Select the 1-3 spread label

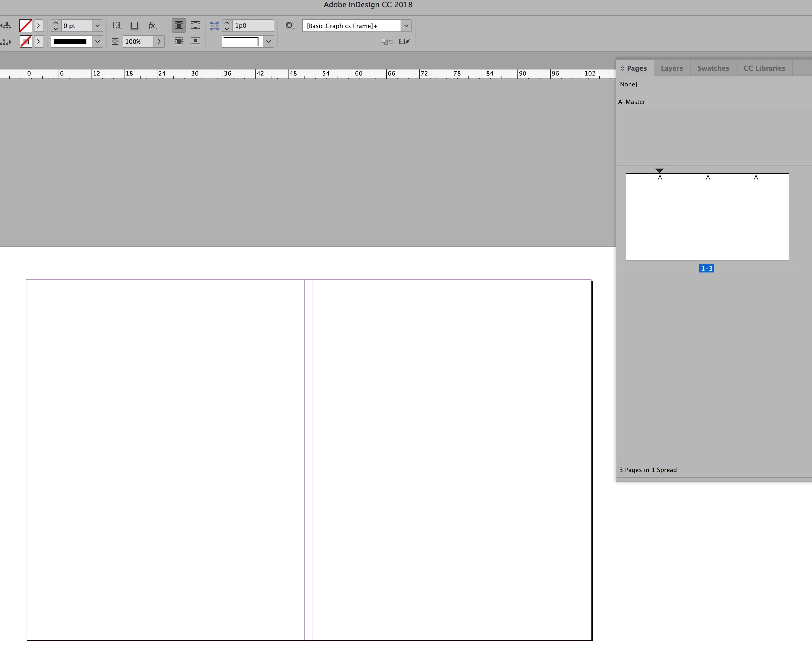point(706,269)
